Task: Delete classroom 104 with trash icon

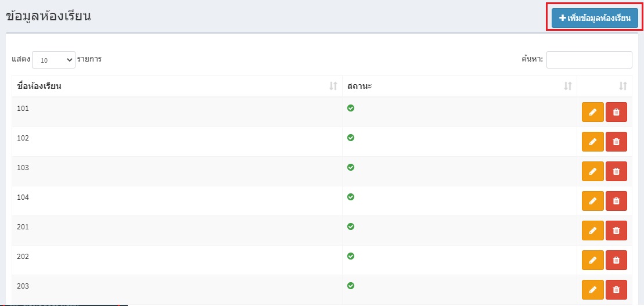Action: click(x=616, y=201)
